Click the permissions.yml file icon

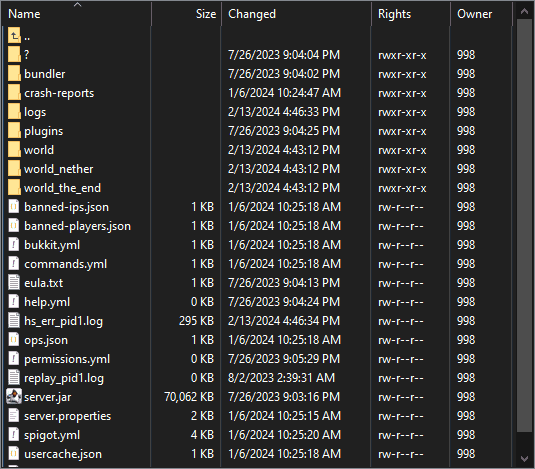[14, 359]
